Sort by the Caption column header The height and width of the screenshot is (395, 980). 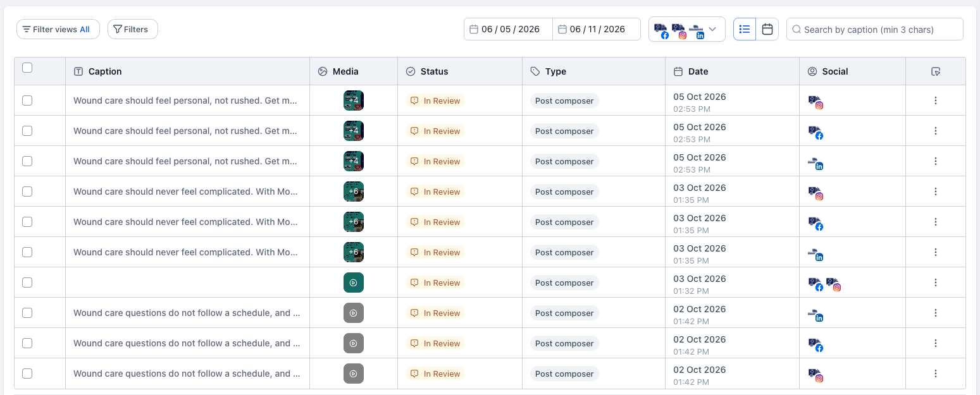[x=187, y=71]
